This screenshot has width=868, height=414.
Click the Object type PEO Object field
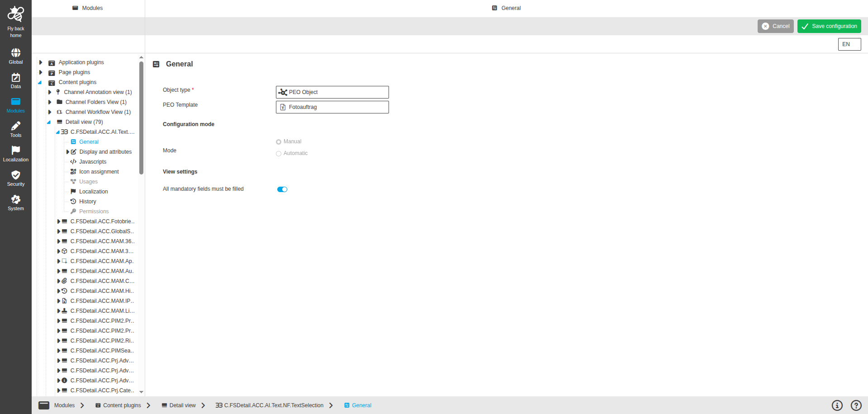click(x=332, y=92)
